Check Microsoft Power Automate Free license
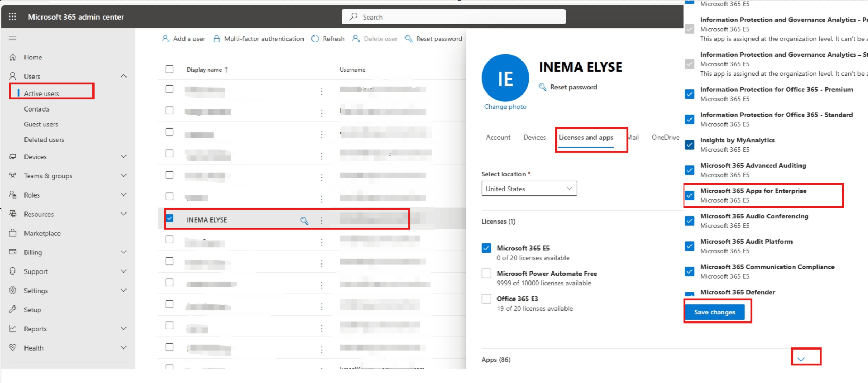This screenshot has width=868, height=383. (x=486, y=274)
